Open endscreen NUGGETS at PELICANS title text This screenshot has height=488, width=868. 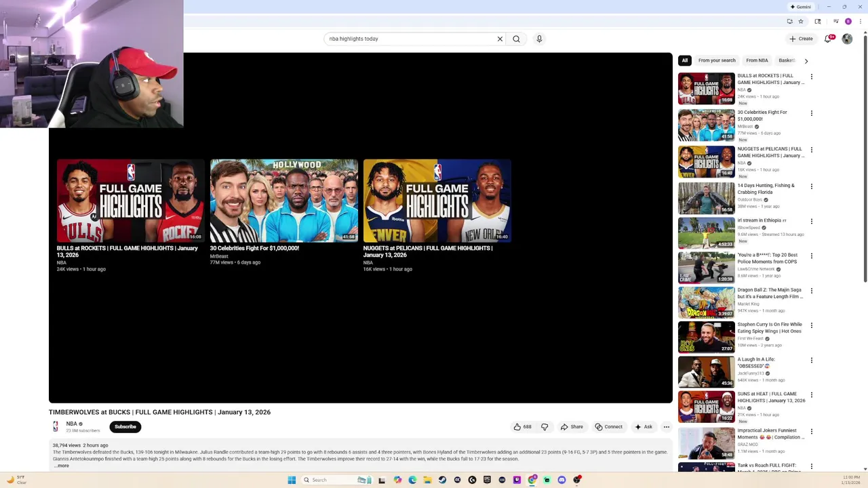428,251
